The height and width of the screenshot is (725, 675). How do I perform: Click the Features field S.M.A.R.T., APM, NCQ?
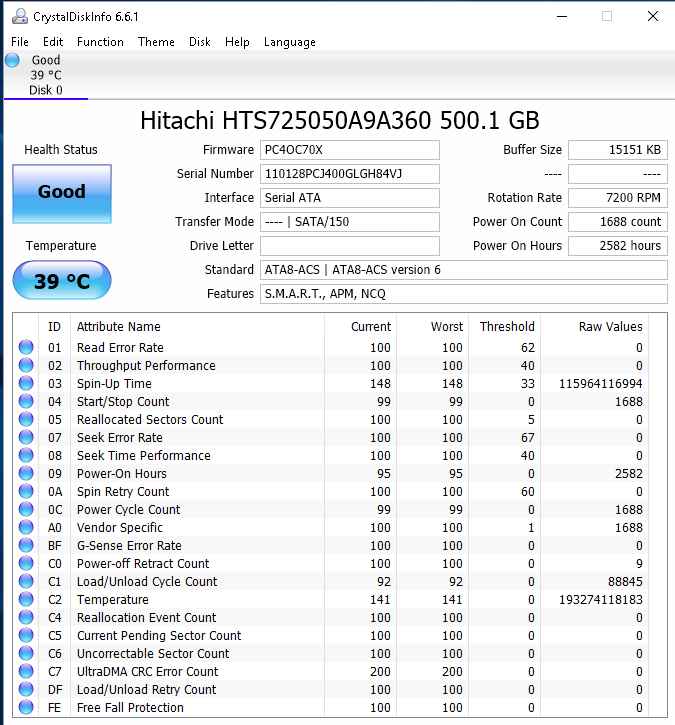coord(464,294)
